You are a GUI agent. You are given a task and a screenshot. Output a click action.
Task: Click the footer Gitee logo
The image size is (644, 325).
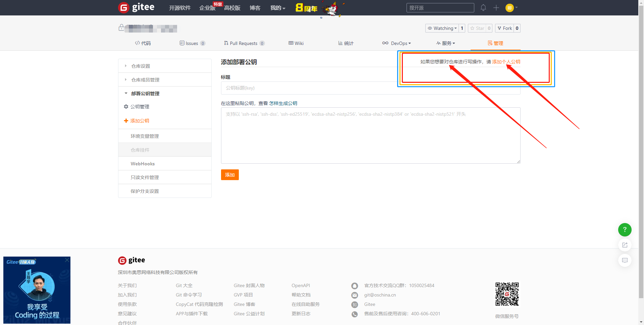click(x=131, y=260)
